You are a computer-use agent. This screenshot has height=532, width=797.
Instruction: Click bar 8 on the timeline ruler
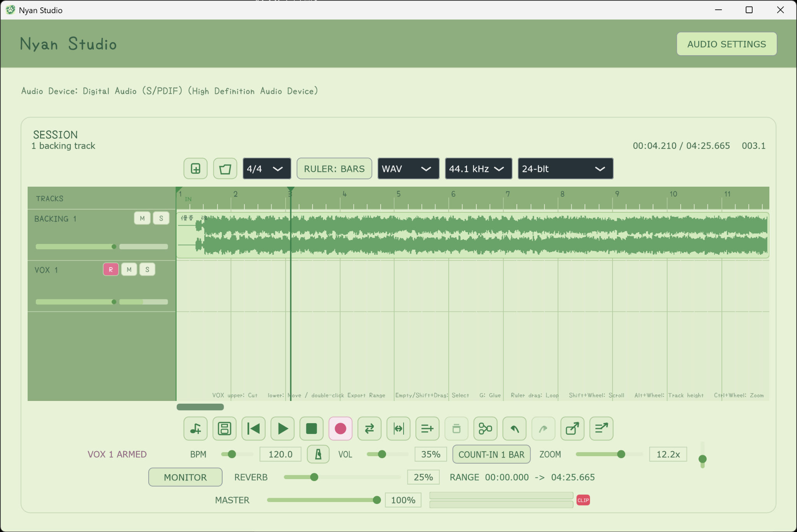point(562,194)
